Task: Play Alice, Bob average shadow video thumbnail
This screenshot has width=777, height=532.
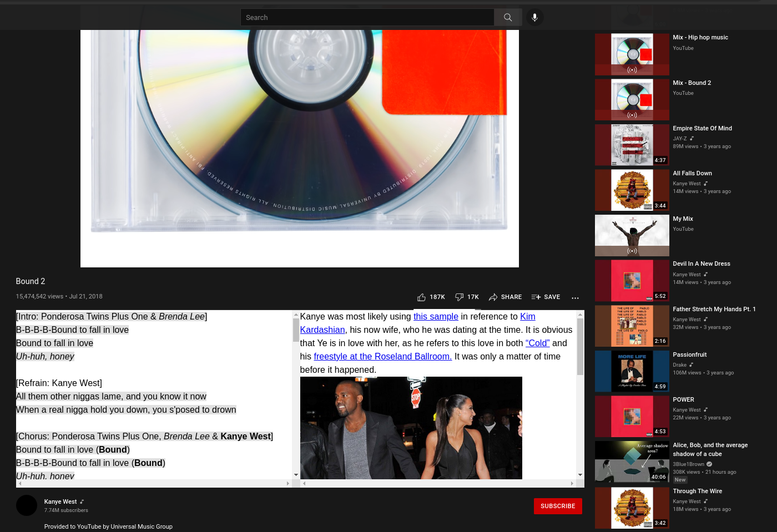Action: 632,462
